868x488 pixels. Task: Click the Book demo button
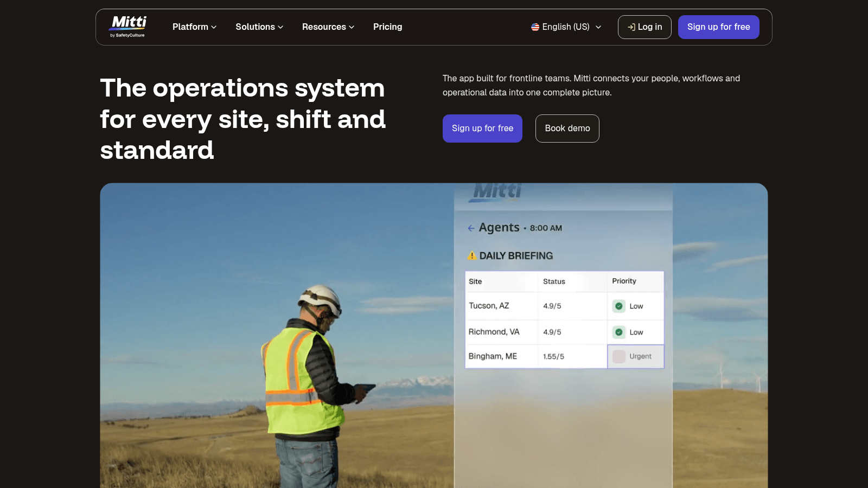[x=567, y=129]
